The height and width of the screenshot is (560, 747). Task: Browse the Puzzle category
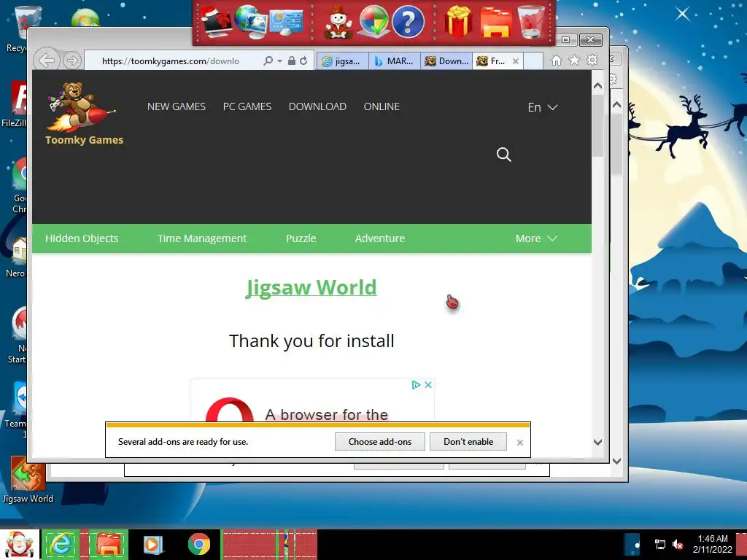click(x=301, y=238)
